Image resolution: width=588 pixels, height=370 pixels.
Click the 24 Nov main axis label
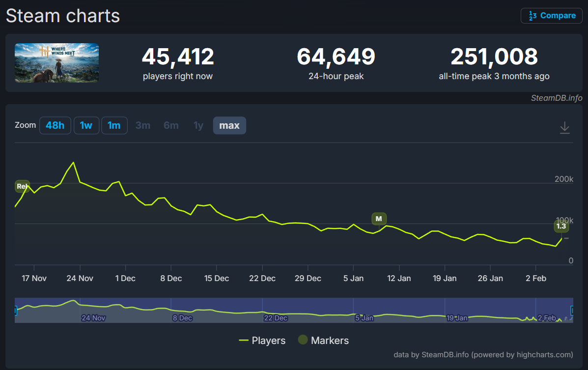coord(80,279)
